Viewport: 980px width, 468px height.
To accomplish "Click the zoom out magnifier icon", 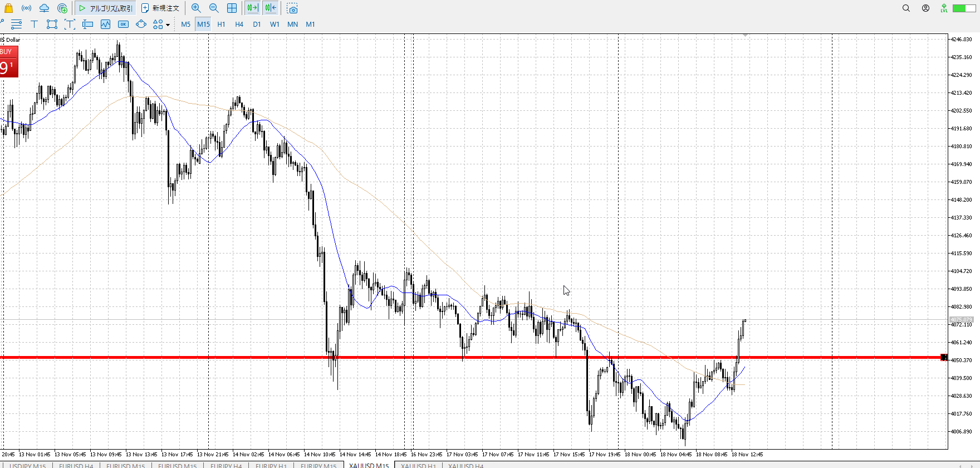I will (214, 8).
